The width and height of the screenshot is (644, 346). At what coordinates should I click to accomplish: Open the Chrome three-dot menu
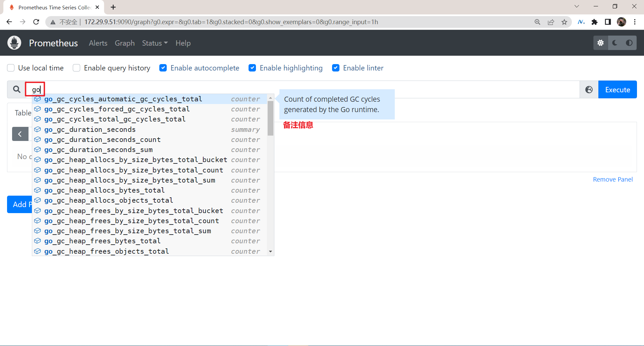click(x=635, y=22)
